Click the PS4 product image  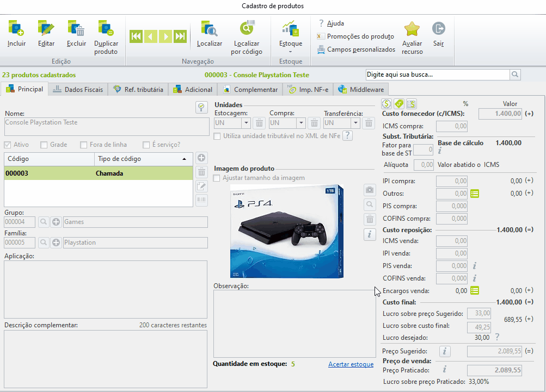[287, 231]
